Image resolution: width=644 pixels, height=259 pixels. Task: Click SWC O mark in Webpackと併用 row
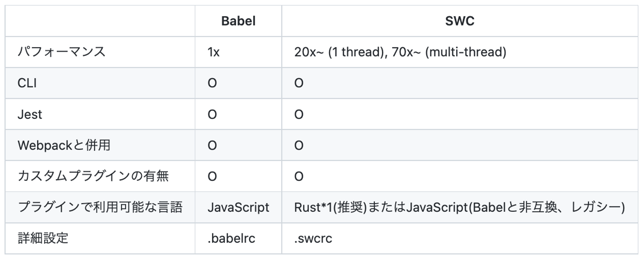click(x=299, y=146)
